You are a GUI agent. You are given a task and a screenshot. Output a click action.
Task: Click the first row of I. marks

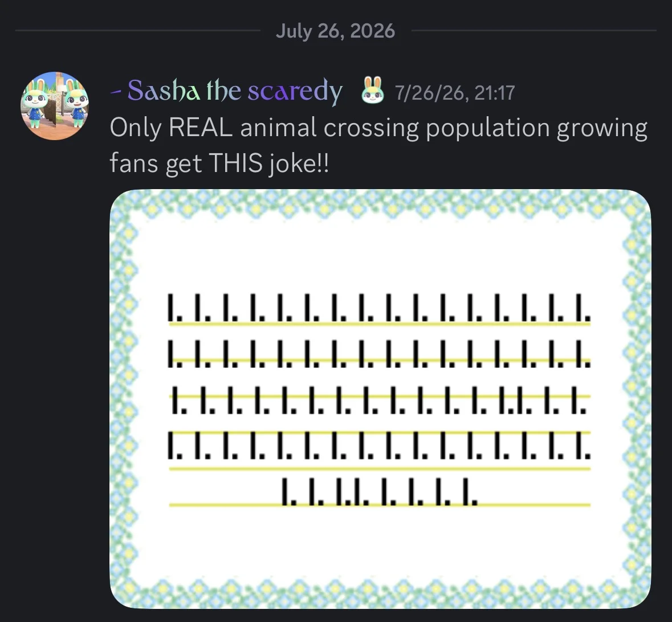point(379,308)
